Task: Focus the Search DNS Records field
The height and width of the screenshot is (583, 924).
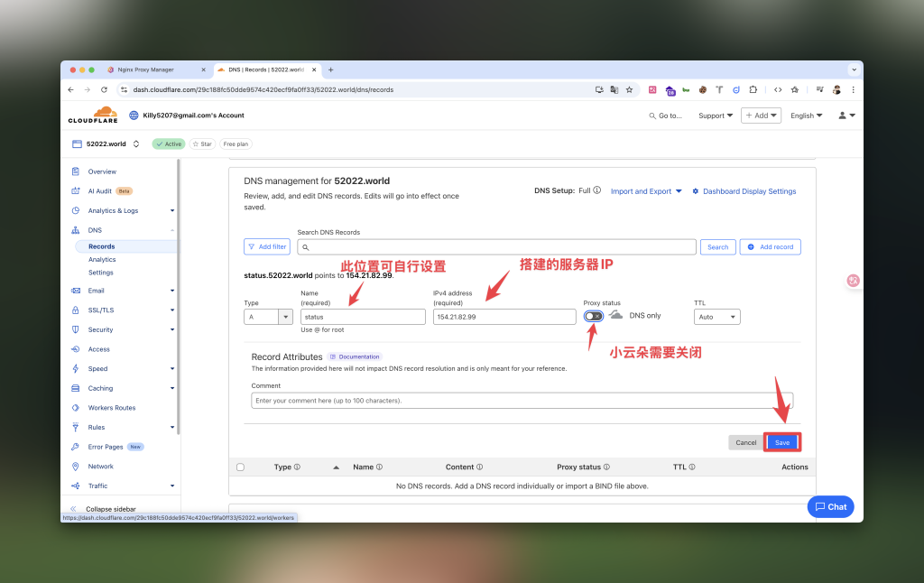Action: (497, 247)
